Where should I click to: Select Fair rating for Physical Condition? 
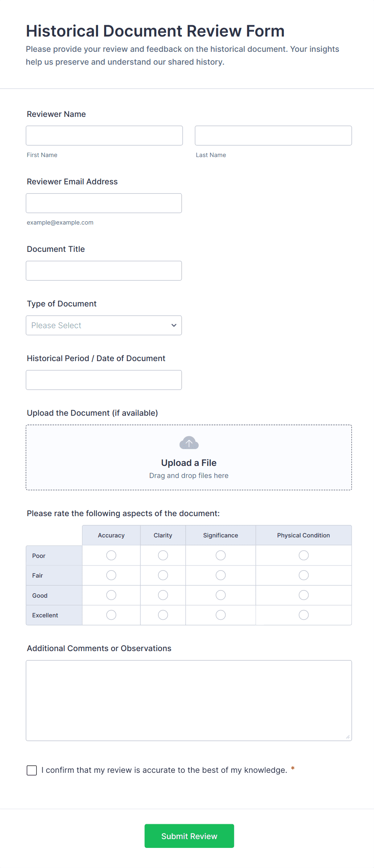pyautogui.click(x=304, y=575)
